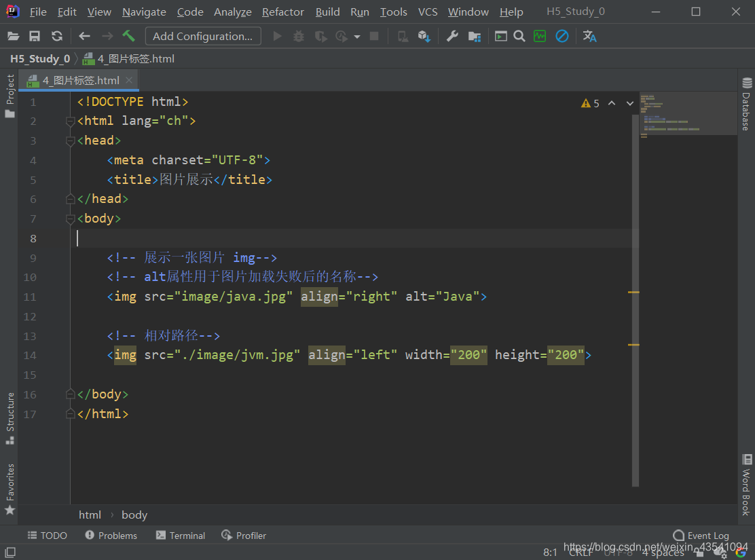Navigate back with the left arrow icon
This screenshot has width=755, height=560.
84,36
